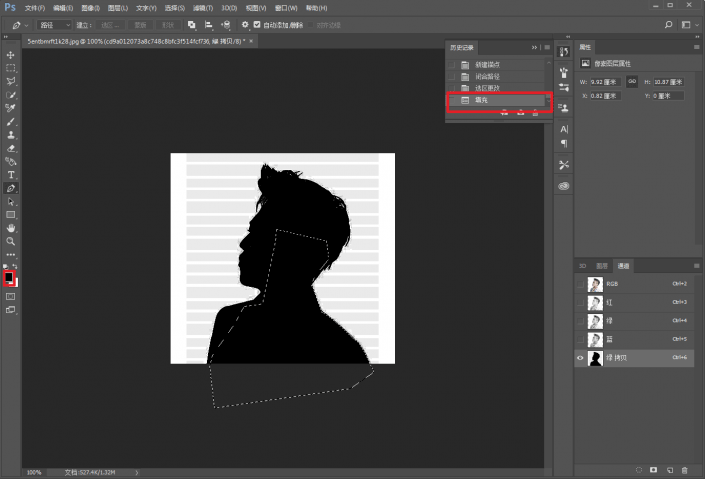This screenshot has height=479, width=705.
Task: Select the Pen tool in toolbox
Action: 10,188
